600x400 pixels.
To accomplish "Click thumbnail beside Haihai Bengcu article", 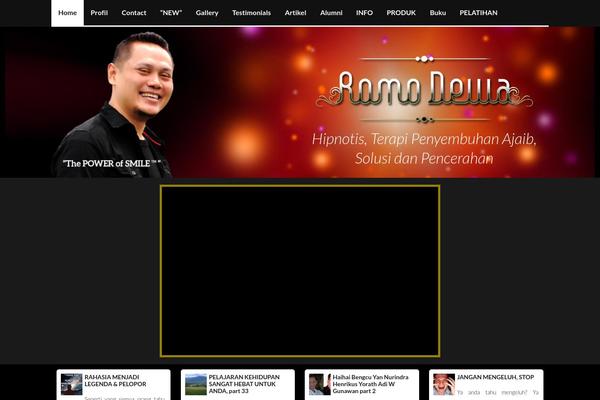I will click(320, 384).
